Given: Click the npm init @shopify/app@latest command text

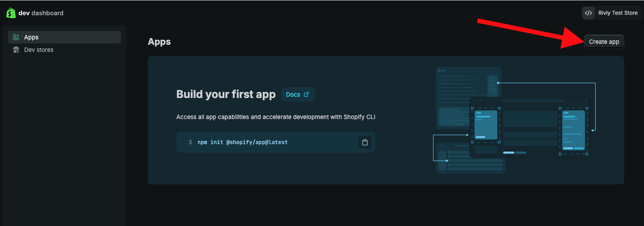Looking at the screenshot, I should 242,142.
